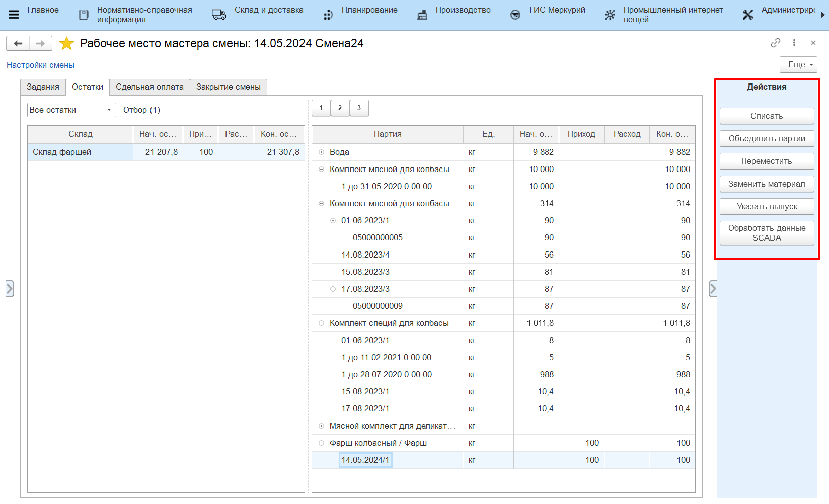The height and width of the screenshot is (504, 829).
Task: Copy link using the chain icon
Action: coord(775,43)
